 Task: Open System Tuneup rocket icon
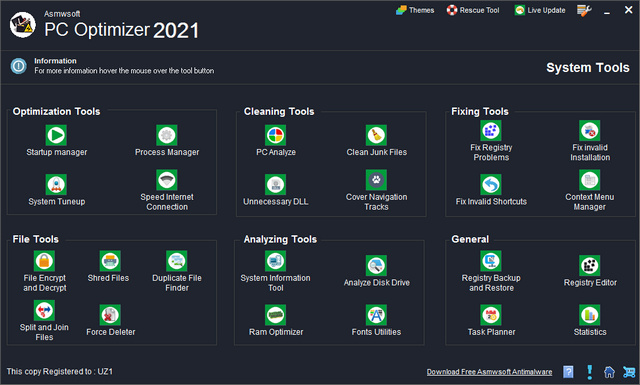point(56,185)
